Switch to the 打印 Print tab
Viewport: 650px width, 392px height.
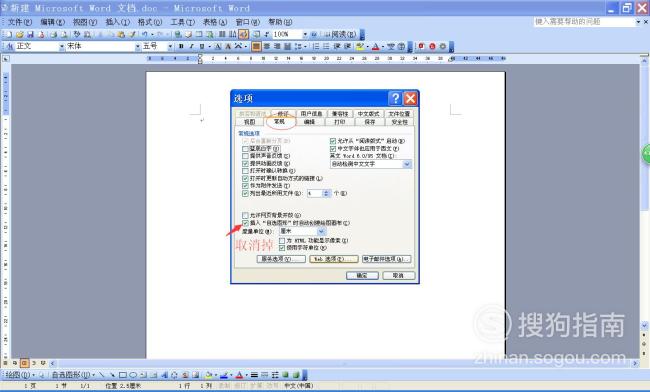[340, 122]
